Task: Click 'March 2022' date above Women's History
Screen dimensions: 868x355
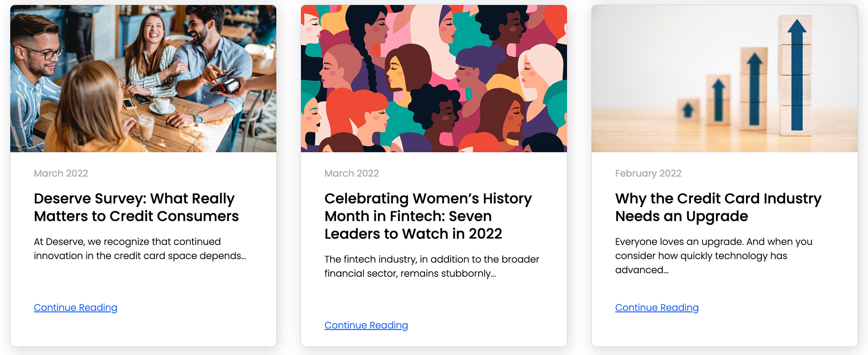Action: pos(352,173)
